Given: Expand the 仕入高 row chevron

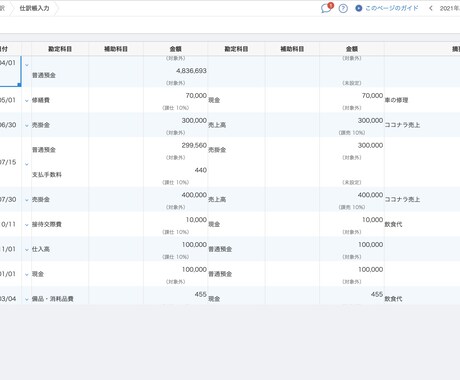Looking at the screenshot, I should coord(27,249).
